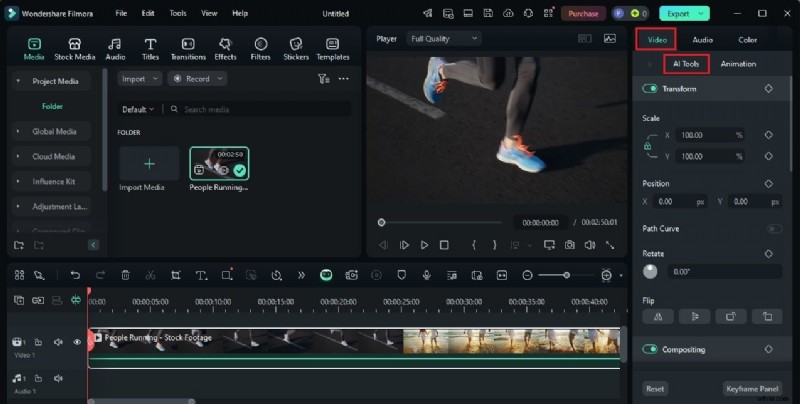Open the Stickers panel

[x=296, y=48]
